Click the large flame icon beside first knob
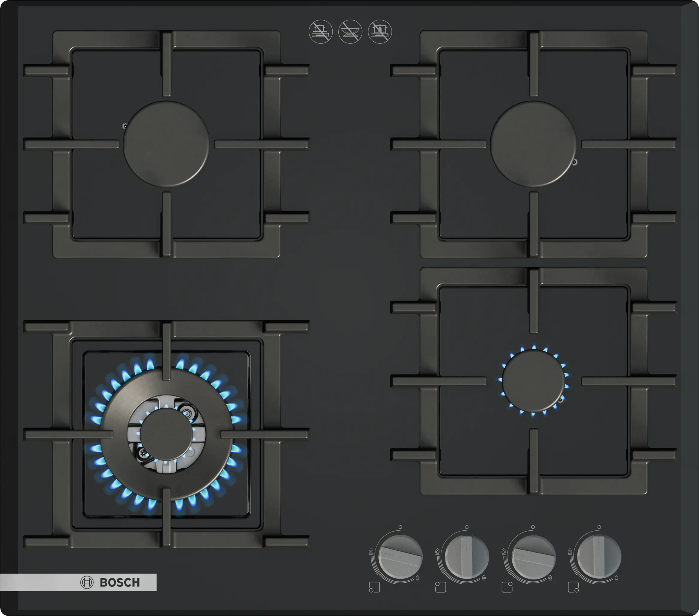699x616 pixels. point(371,551)
